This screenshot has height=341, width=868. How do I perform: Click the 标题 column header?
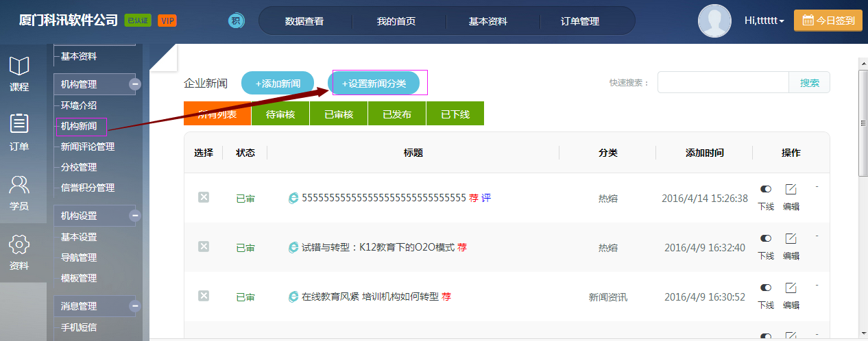[x=413, y=153]
